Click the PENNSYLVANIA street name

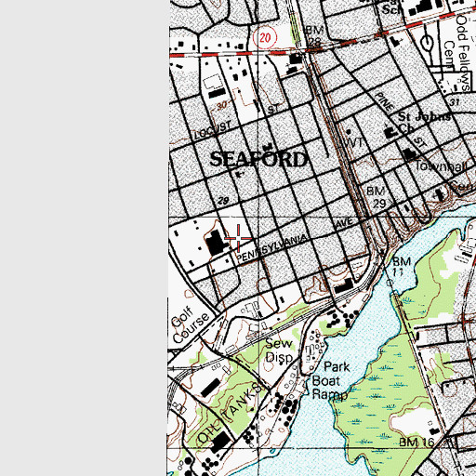[271, 248]
